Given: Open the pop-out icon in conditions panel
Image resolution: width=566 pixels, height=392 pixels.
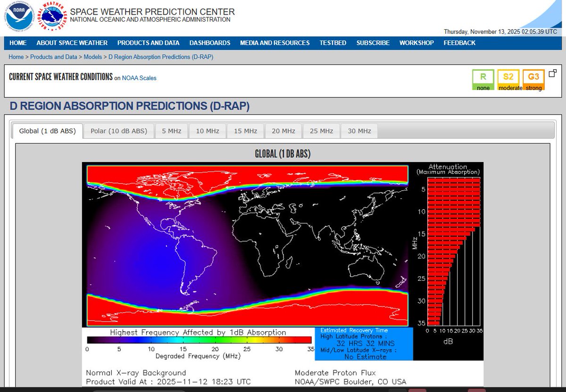Looking at the screenshot, I should click(552, 73).
